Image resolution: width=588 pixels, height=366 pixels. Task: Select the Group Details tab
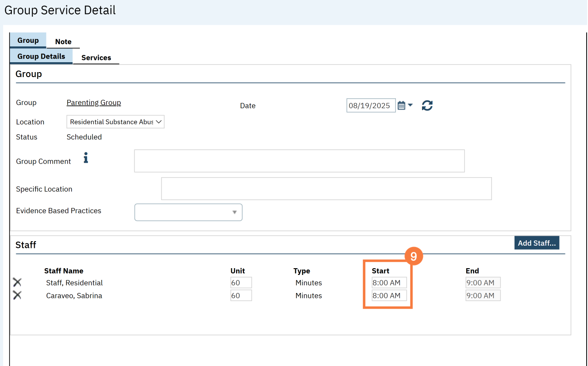[41, 56]
